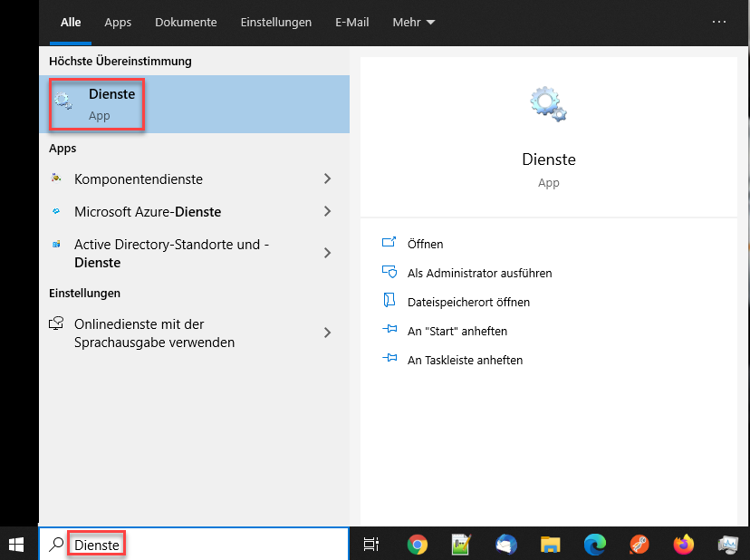Viewport: 750px width, 560px height.
Task: Click the large Dienste gear icon in the preview pane
Action: (548, 105)
